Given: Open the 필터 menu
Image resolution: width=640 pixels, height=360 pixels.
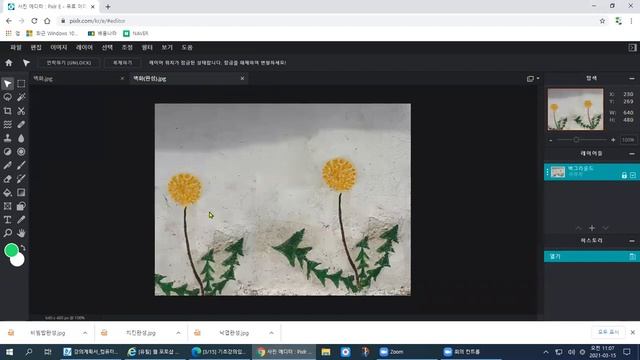Looking at the screenshot, I should 147,47.
